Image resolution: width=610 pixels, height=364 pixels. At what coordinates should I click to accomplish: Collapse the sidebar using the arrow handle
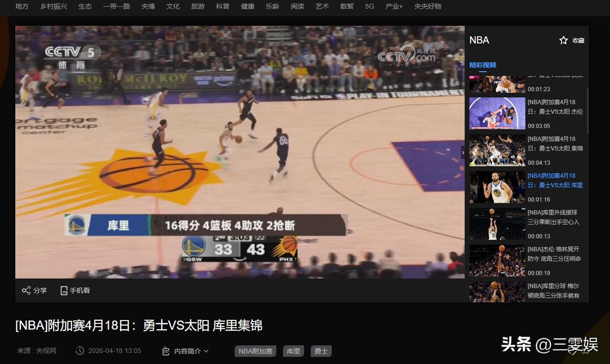(x=462, y=152)
